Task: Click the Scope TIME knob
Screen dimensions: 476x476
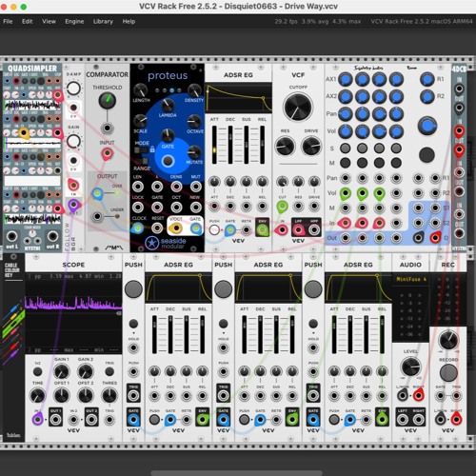Action: [38, 395]
